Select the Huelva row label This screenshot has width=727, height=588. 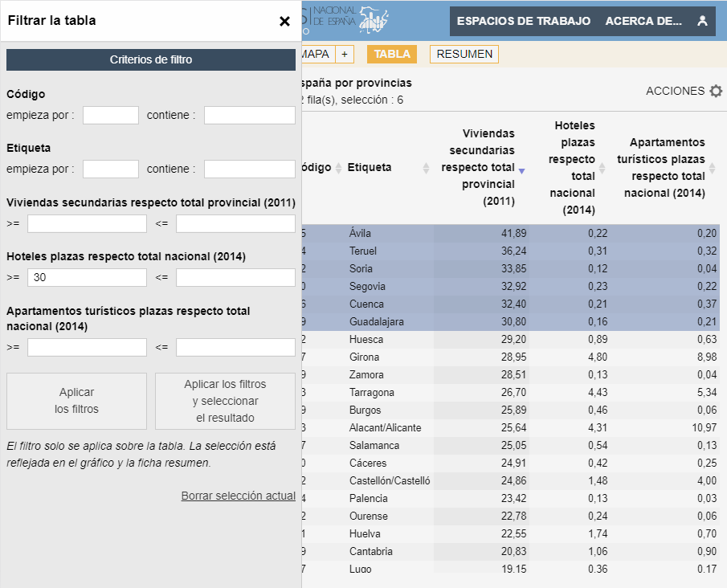pos(365,533)
